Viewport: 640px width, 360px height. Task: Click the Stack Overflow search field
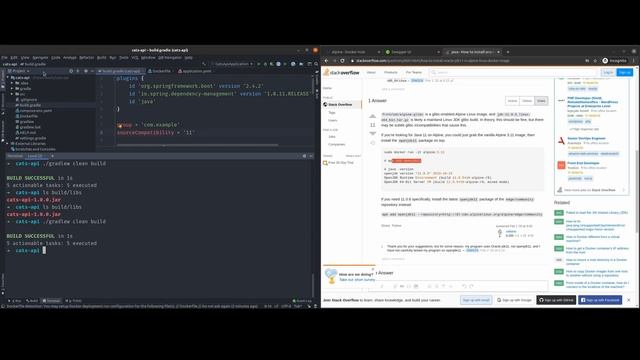pos(513,73)
